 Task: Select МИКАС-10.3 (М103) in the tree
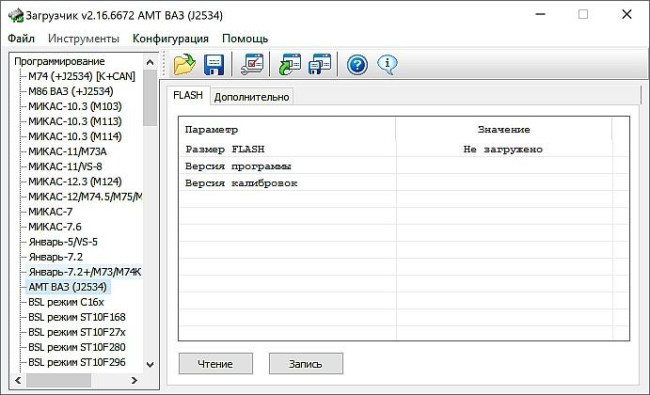click(x=75, y=107)
